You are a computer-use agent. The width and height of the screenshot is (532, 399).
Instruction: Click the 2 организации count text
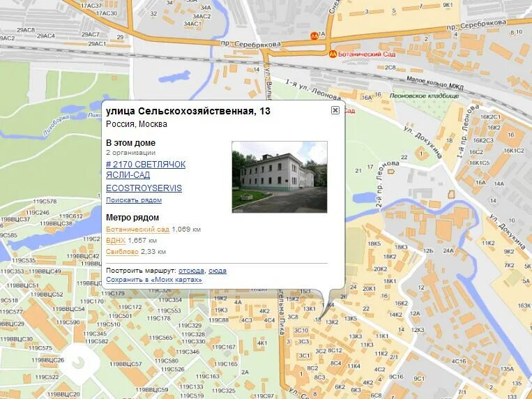[x=130, y=153]
